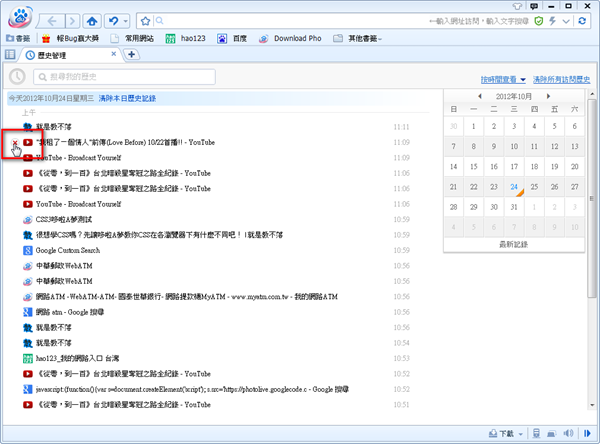Screen dimensions: 600x444
Task: Open dropdown arrow next to undo button
Action: [x=127, y=20]
